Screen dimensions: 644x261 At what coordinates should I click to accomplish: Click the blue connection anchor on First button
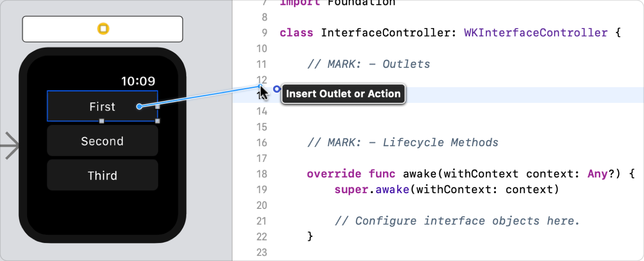coord(139,106)
